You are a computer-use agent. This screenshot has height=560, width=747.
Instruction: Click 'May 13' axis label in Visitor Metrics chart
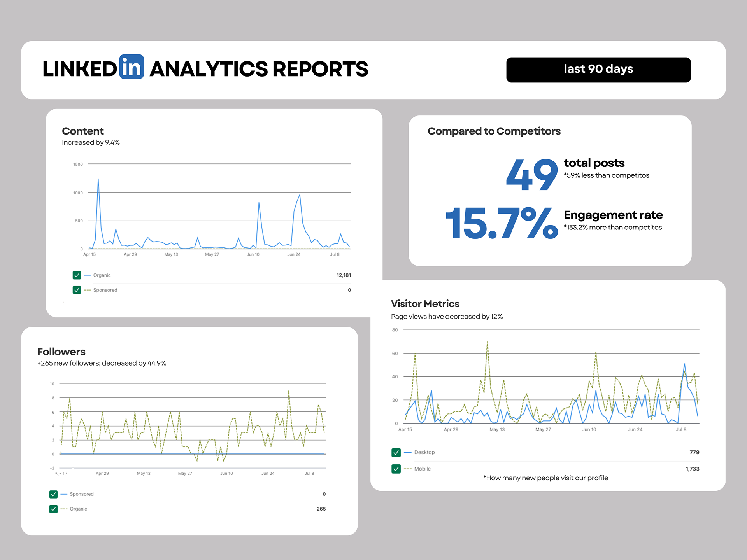tap(497, 430)
